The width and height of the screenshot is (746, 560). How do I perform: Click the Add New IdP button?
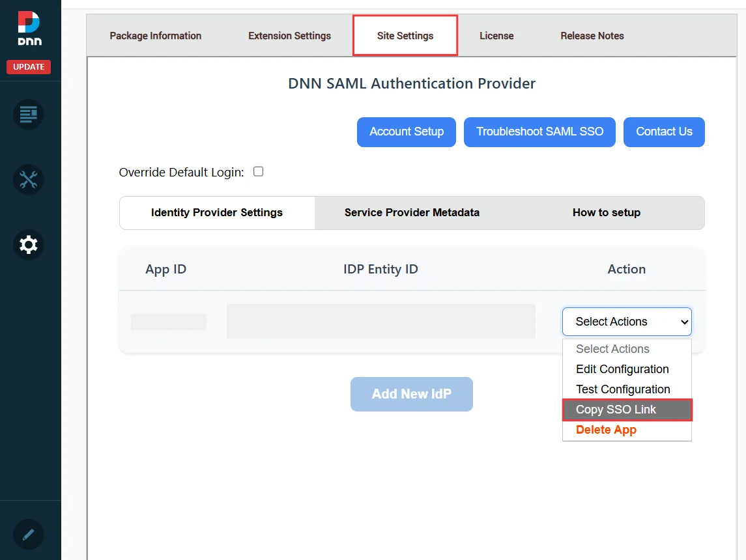click(412, 394)
